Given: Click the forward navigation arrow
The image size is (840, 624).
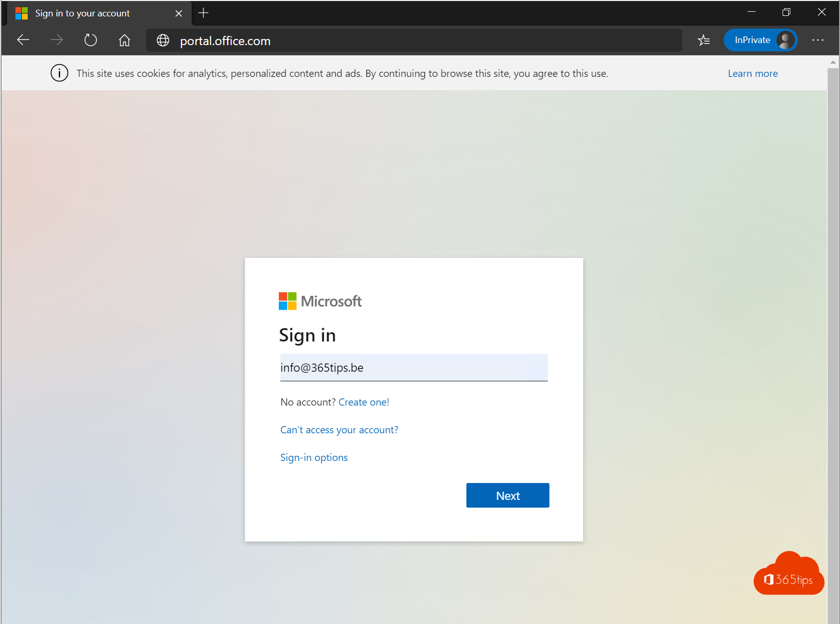Looking at the screenshot, I should click(x=57, y=40).
